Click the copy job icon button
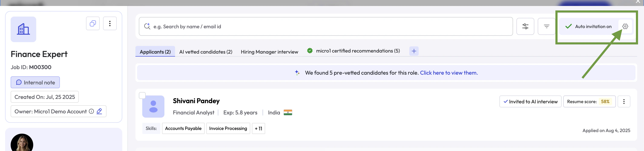 click(x=93, y=23)
